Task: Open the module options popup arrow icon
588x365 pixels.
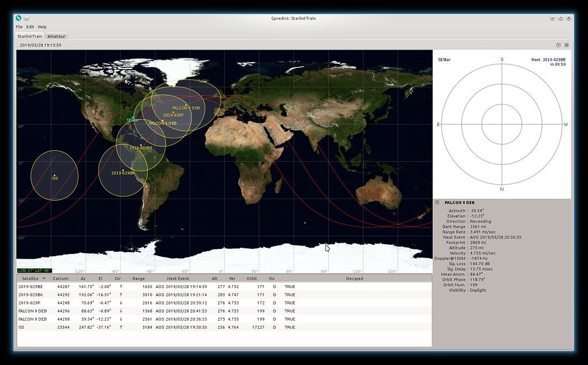Action: click(x=558, y=44)
